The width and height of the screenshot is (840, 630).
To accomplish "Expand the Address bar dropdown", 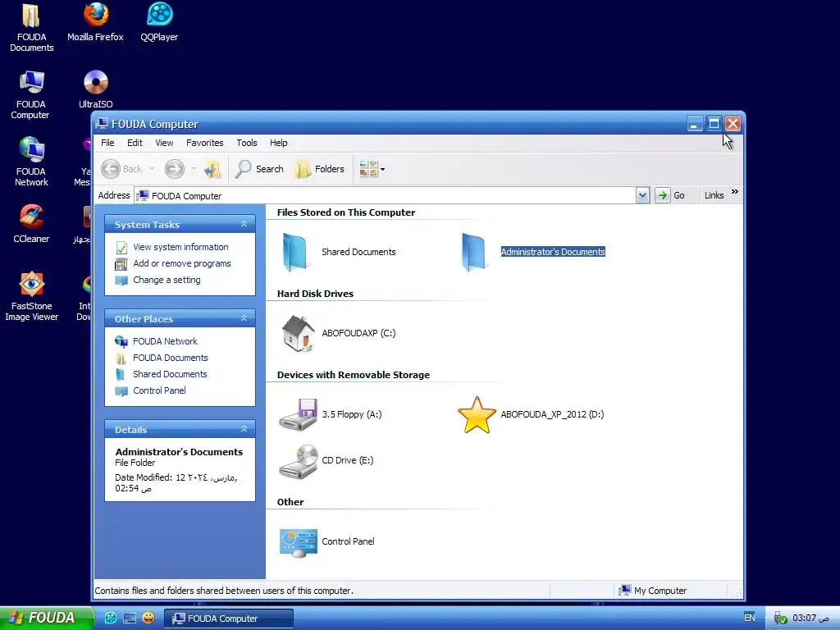I will (x=643, y=195).
